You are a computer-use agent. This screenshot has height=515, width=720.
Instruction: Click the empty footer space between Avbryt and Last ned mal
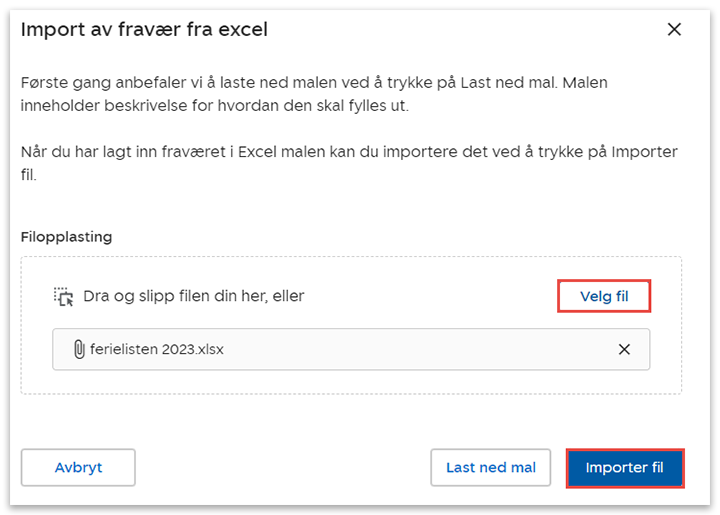point(282,467)
